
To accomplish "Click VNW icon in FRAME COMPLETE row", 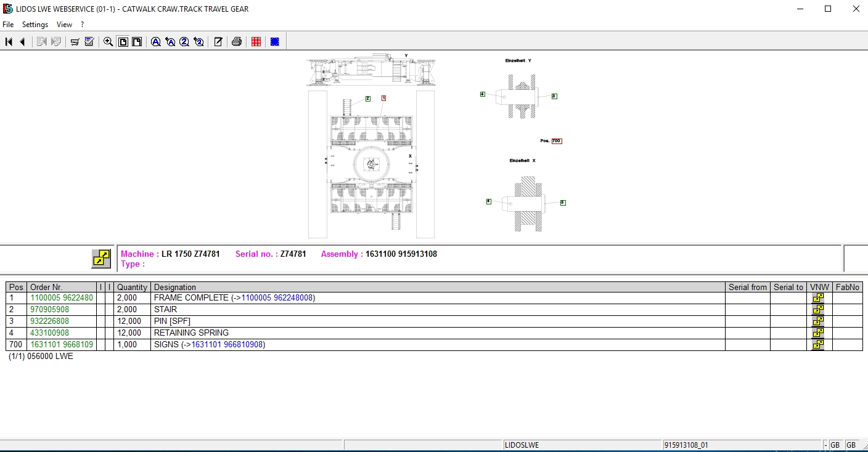I will click(x=818, y=298).
